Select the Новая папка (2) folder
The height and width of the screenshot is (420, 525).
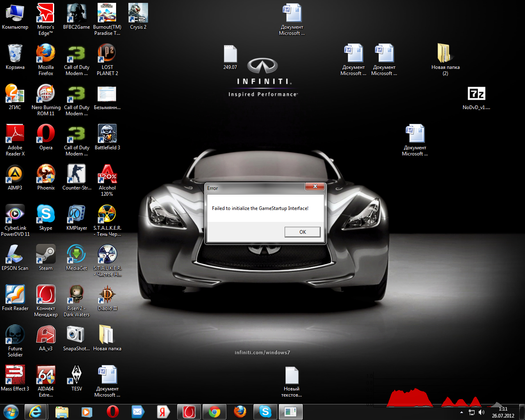[445, 59]
